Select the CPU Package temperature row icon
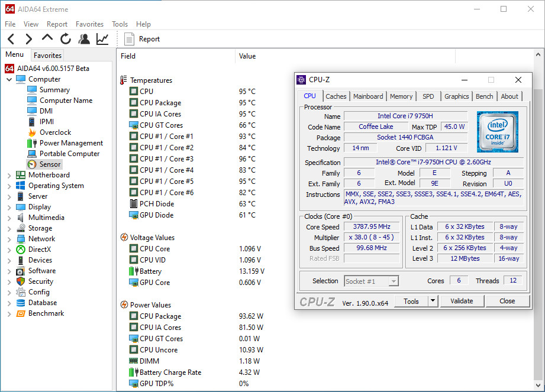Viewport: 545px width, 392px height. (x=134, y=103)
